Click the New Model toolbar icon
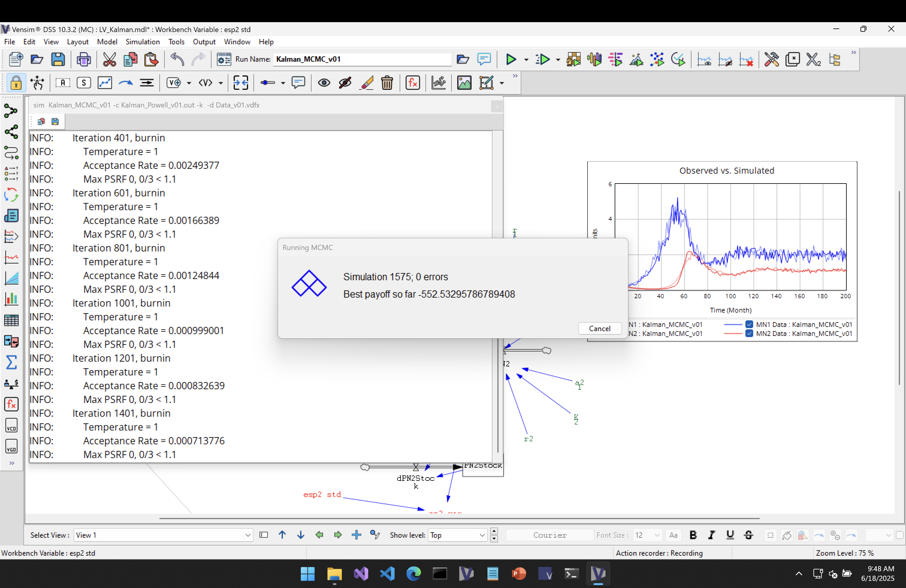 tap(16, 59)
